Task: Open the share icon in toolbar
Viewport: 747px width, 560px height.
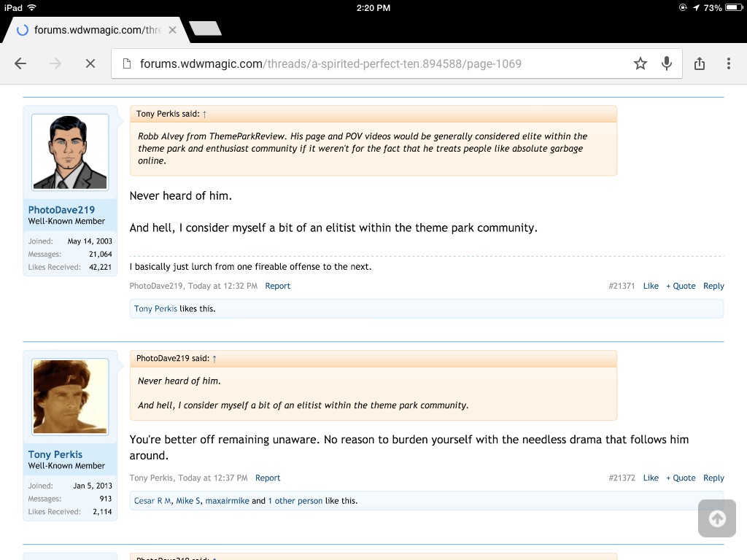Action: click(x=700, y=63)
